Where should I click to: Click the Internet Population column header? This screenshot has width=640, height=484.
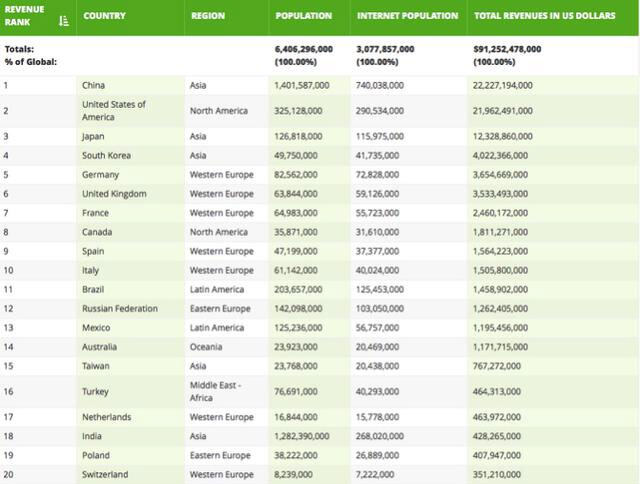point(408,16)
